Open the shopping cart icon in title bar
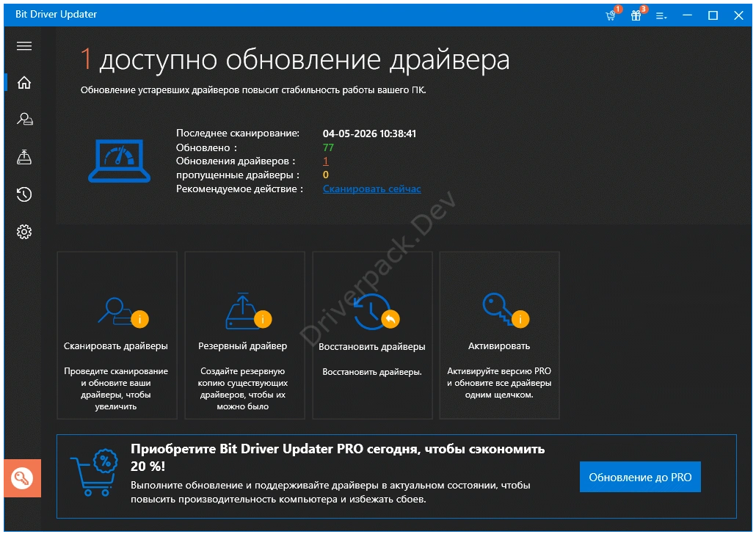The image size is (756, 534). (x=611, y=15)
